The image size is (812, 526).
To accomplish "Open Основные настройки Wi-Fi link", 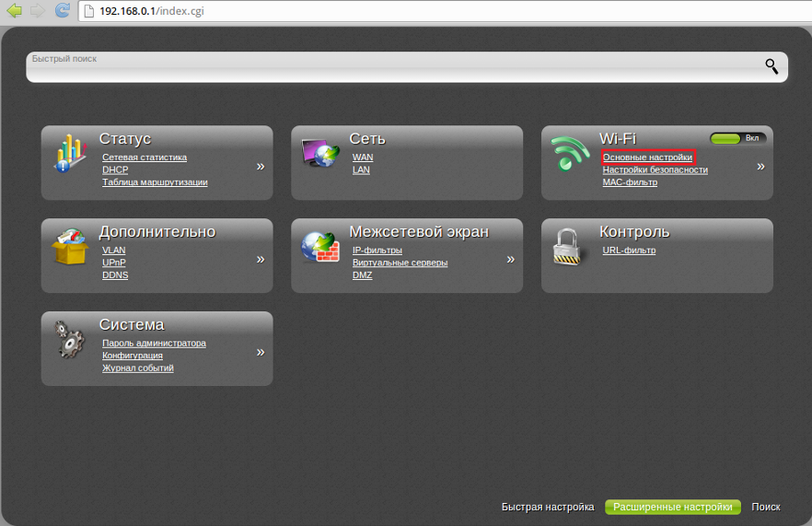I will tap(647, 158).
